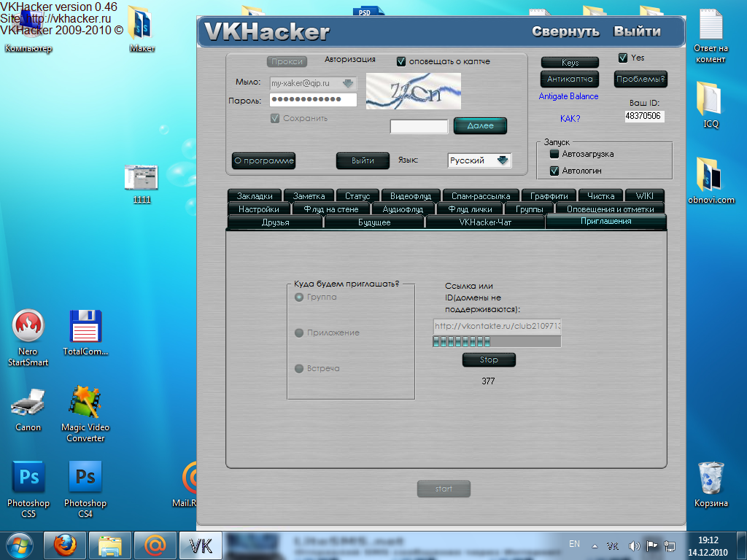This screenshot has height=560, width=747.
Task: Show hidden tray icons arrow
Action: pos(595,546)
